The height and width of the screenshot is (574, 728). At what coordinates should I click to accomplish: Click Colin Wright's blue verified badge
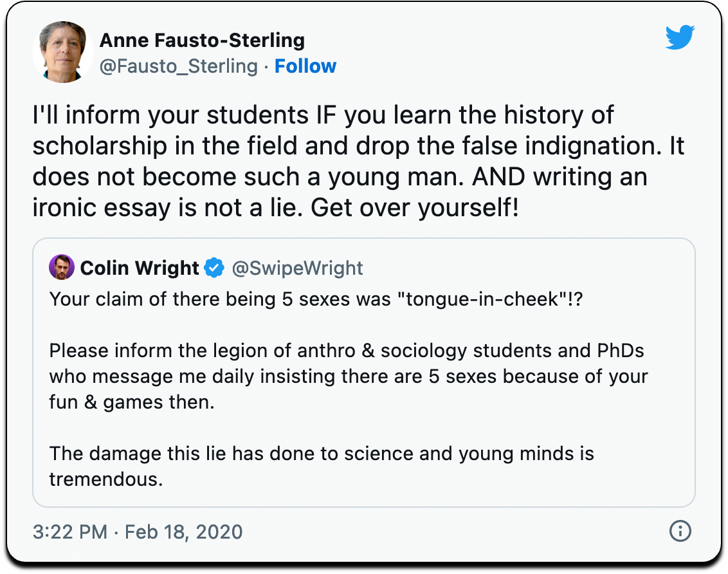tap(214, 268)
